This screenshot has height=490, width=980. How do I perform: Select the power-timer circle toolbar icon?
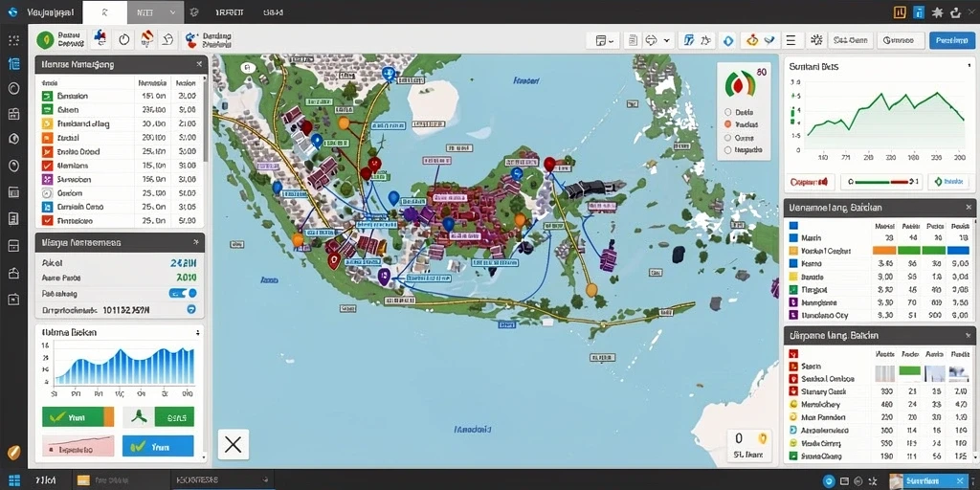[x=124, y=40]
